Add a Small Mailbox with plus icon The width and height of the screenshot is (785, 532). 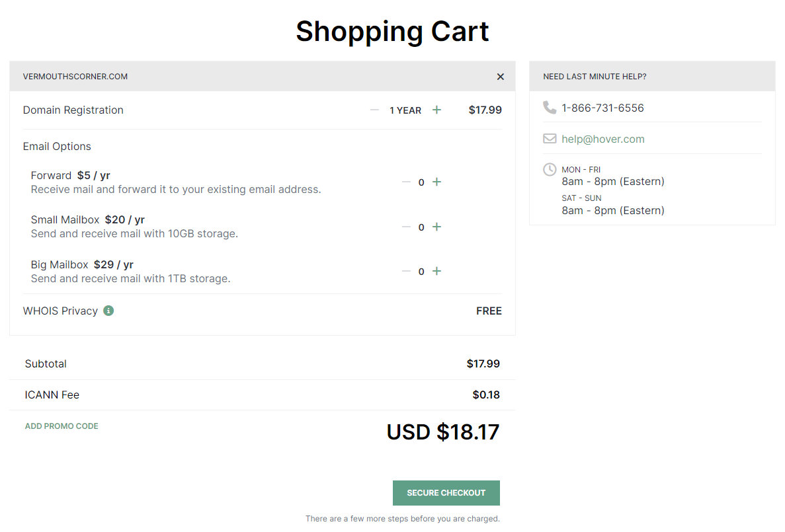point(436,227)
